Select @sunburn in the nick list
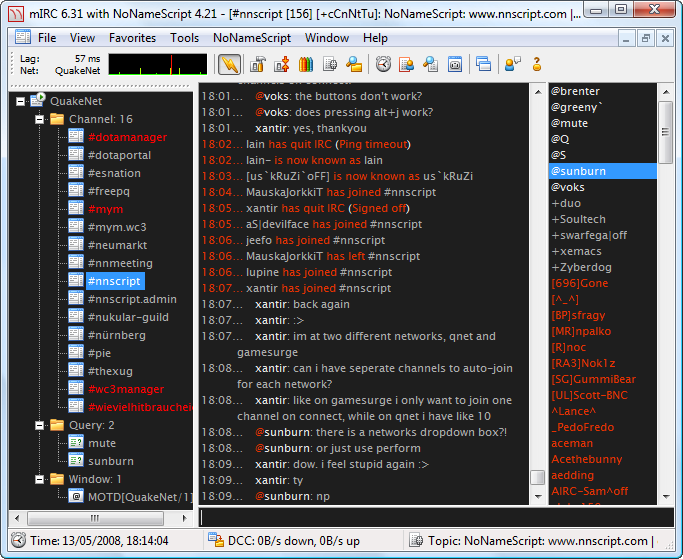The width and height of the screenshot is (683, 559). (x=602, y=171)
